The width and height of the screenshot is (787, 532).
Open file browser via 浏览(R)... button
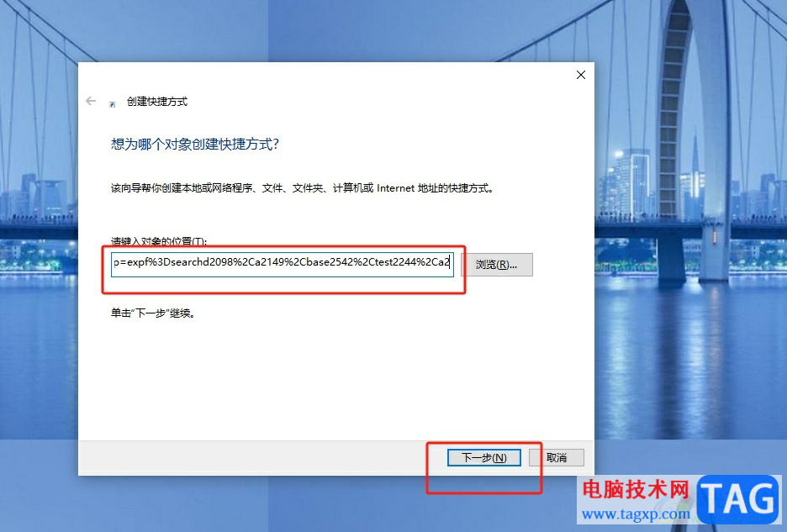(496, 265)
